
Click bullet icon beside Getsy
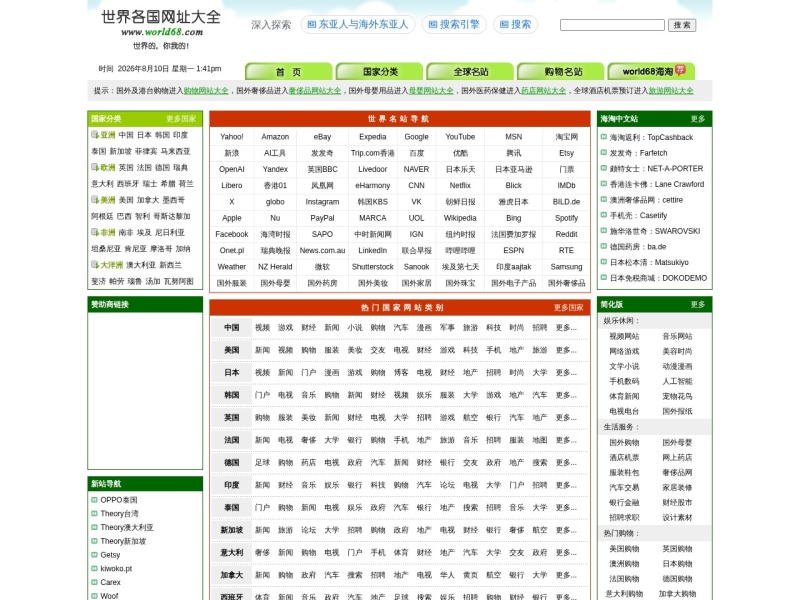(94, 555)
